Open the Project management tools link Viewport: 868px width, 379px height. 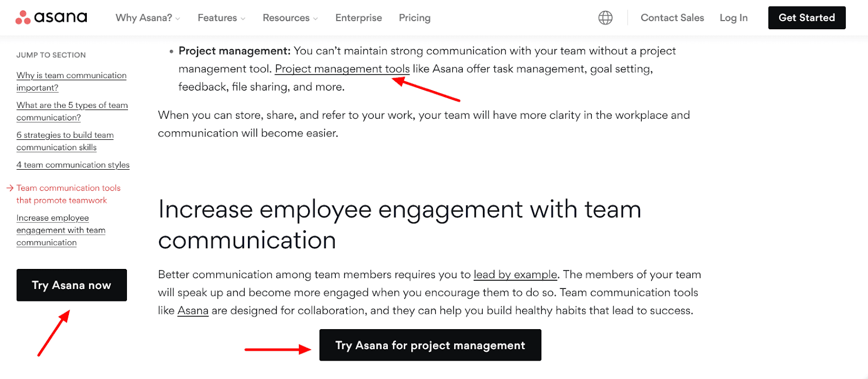[341, 68]
